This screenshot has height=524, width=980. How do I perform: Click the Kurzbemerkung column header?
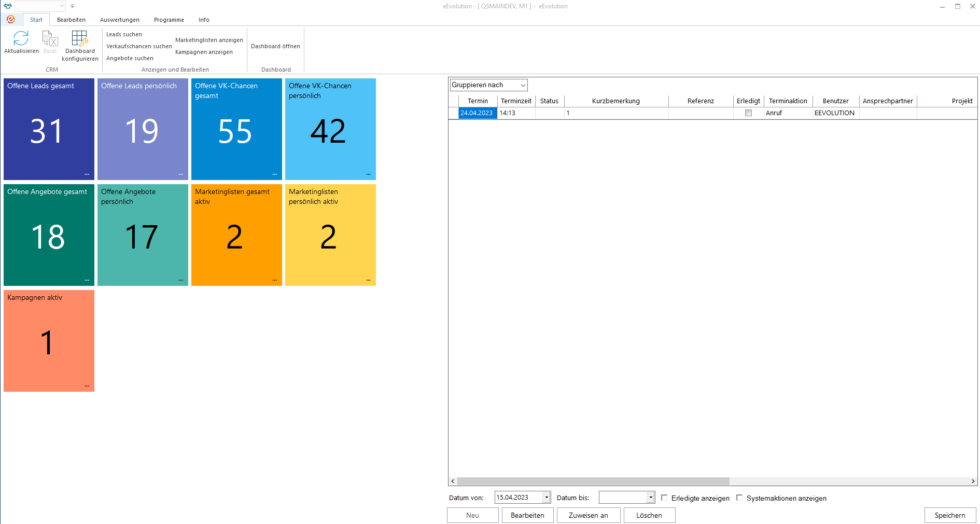(x=616, y=101)
